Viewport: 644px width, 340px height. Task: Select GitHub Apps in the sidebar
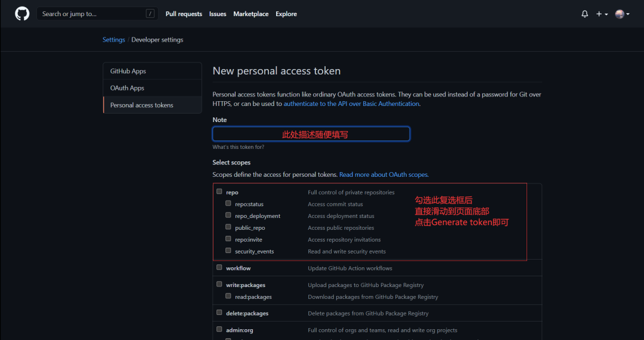tap(153, 71)
